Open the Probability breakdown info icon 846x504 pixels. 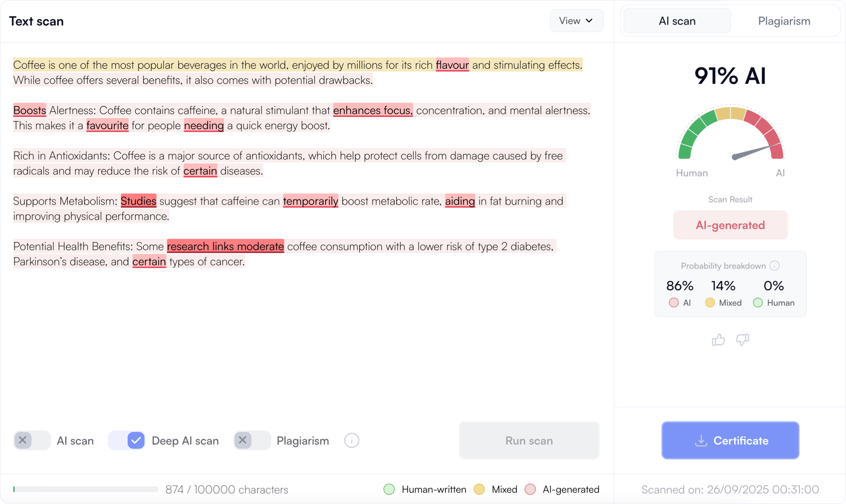(774, 265)
